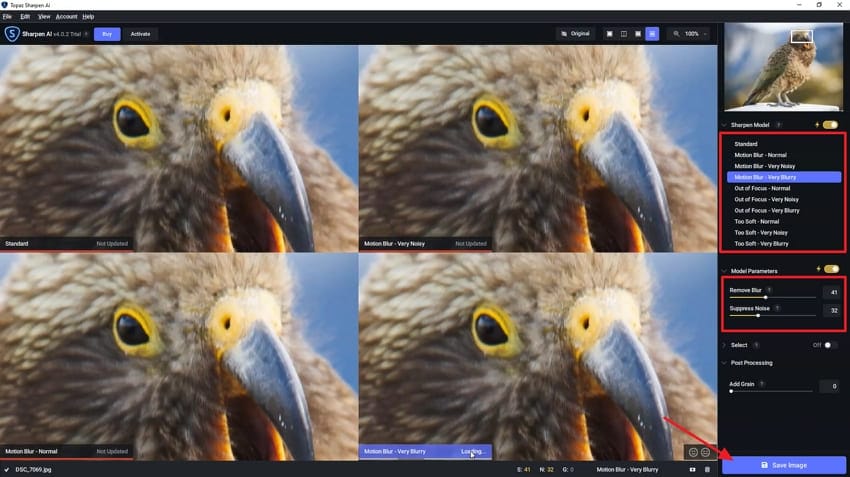Click the Sharpen Model auto lightning icon
850x477 pixels.
[817, 125]
